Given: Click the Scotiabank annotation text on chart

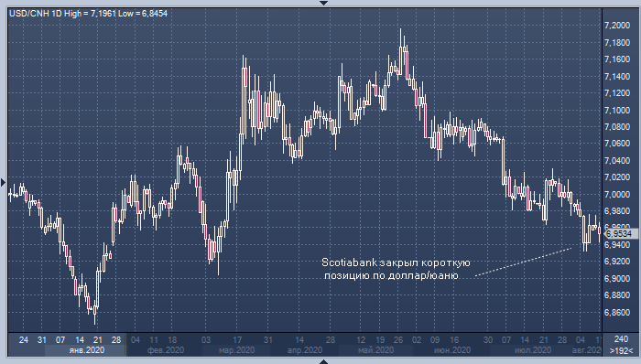Looking at the screenshot, I should (396, 269).
